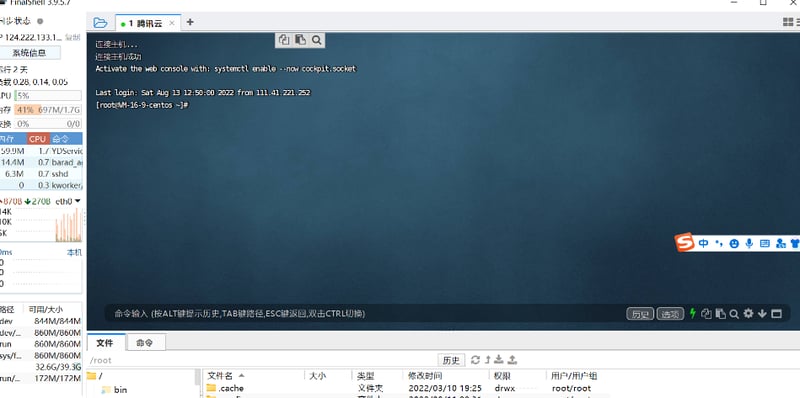The height and width of the screenshot is (398, 800).
Task: Open settings gear in command bar
Action: click(748, 313)
